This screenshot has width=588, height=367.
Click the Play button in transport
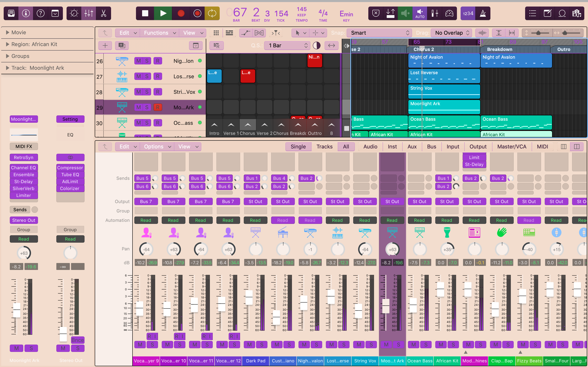(x=163, y=13)
